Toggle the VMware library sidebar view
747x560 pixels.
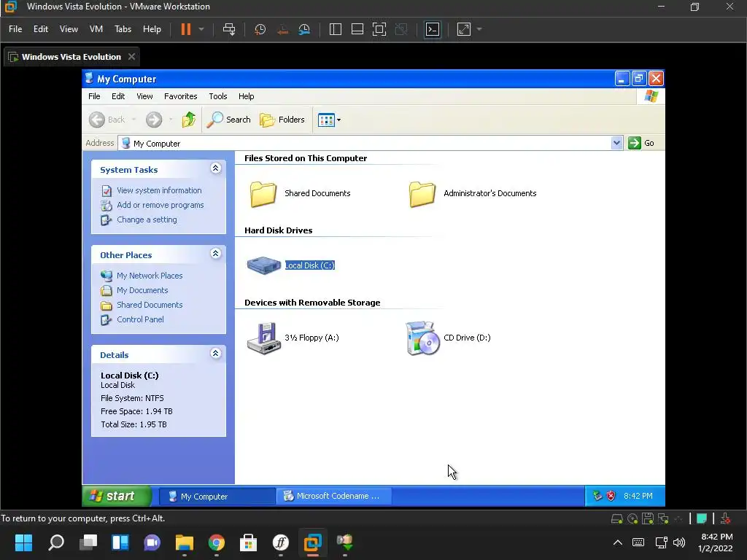coord(336,29)
